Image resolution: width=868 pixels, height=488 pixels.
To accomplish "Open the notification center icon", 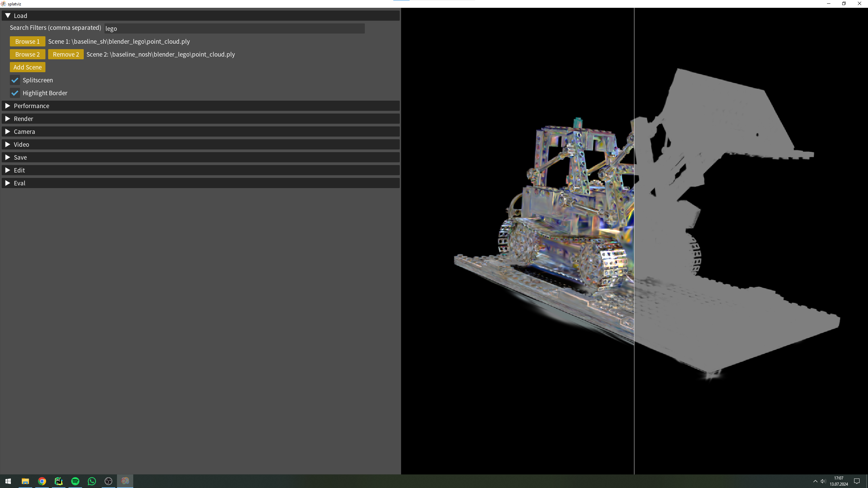I will 857,481.
